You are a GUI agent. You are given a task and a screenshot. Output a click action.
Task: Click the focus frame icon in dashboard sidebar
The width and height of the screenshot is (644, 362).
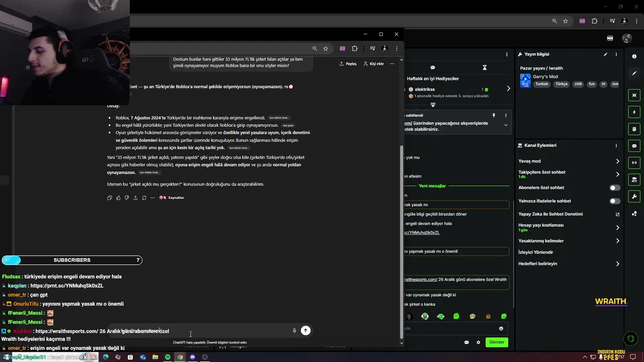[634, 95]
